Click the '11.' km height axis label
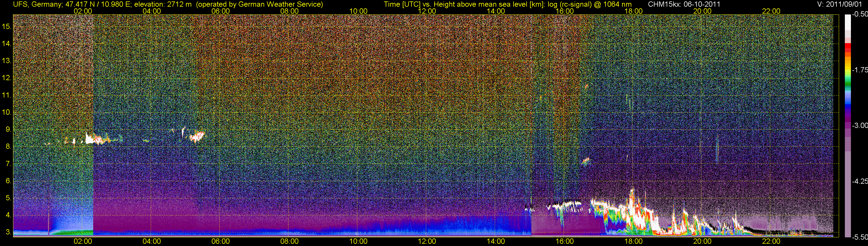The height and width of the screenshot is (246, 868). (7, 95)
